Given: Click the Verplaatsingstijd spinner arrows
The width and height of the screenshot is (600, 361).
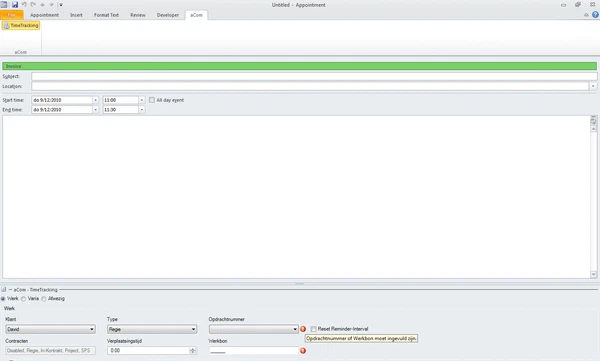Looking at the screenshot, I should pos(193,350).
